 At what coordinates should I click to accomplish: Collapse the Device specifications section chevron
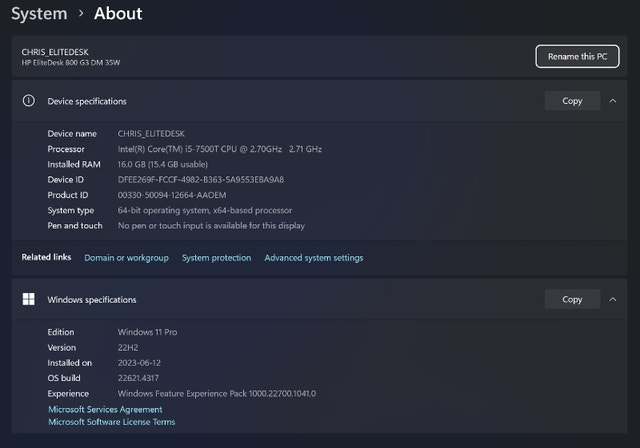tap(613, 101)
